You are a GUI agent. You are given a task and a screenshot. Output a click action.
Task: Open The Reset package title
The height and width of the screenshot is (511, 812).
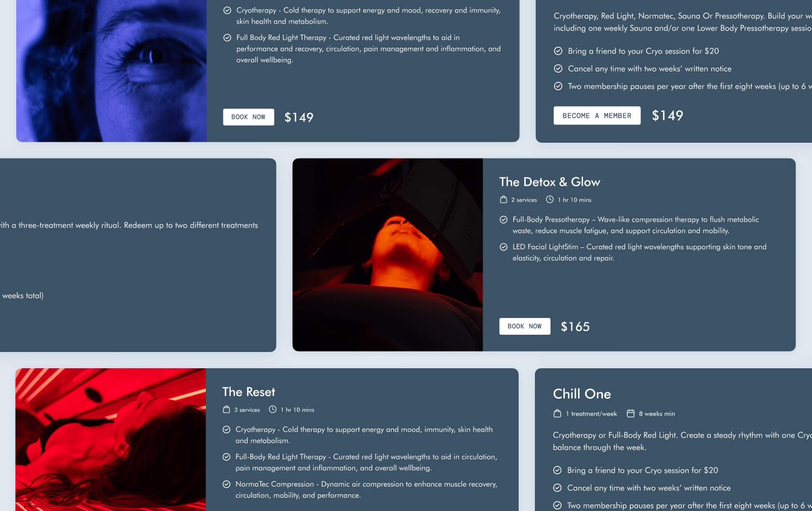pyautogui.click(x=249, y=392)
